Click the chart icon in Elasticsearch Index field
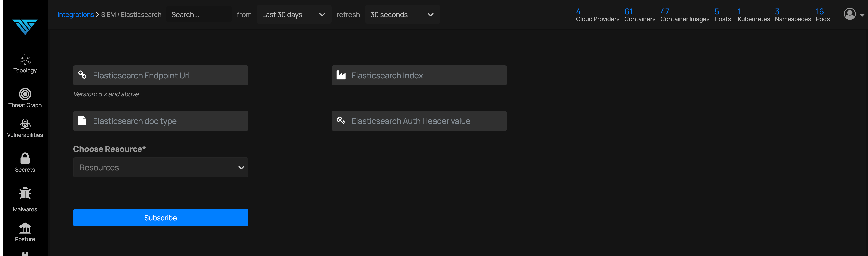The height and width of the screenshot is (256, 868). tap(341, 75)
